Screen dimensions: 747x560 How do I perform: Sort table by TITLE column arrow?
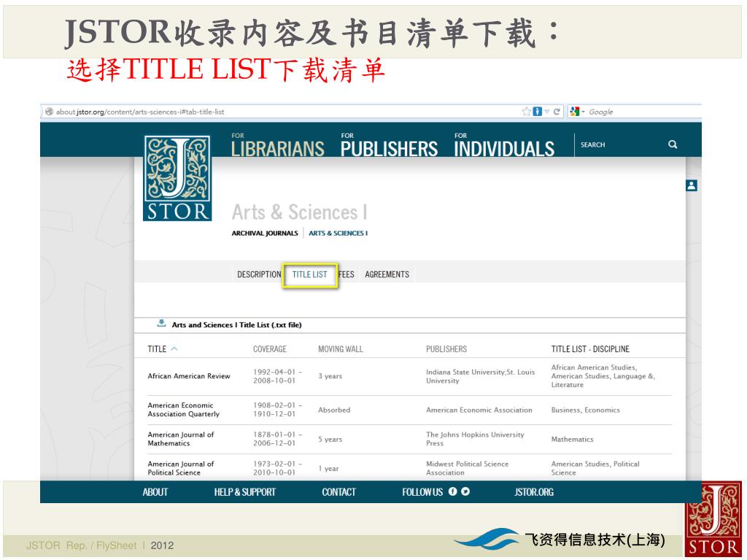coord(174,349)
